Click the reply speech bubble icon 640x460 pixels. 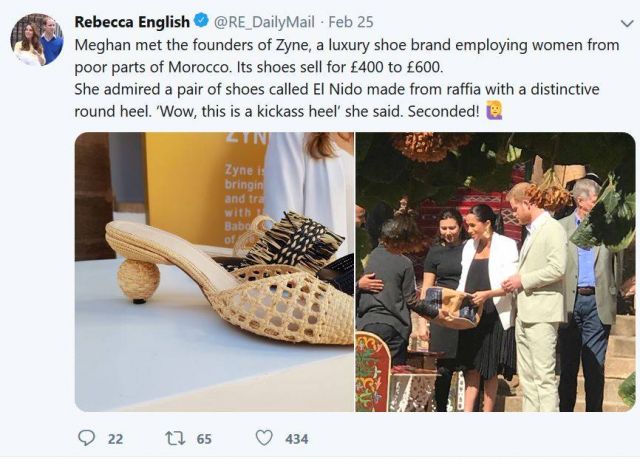(87, 438)
